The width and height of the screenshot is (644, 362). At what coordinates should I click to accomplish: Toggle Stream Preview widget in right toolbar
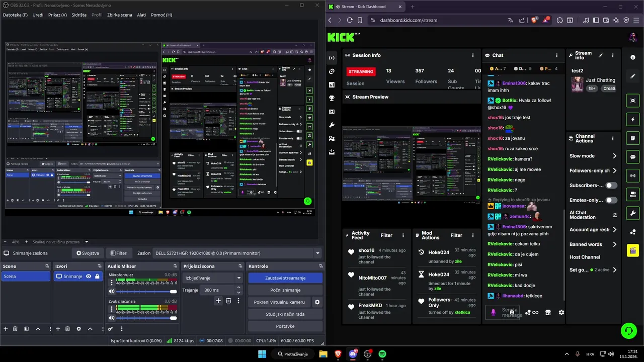pos(633,101)
